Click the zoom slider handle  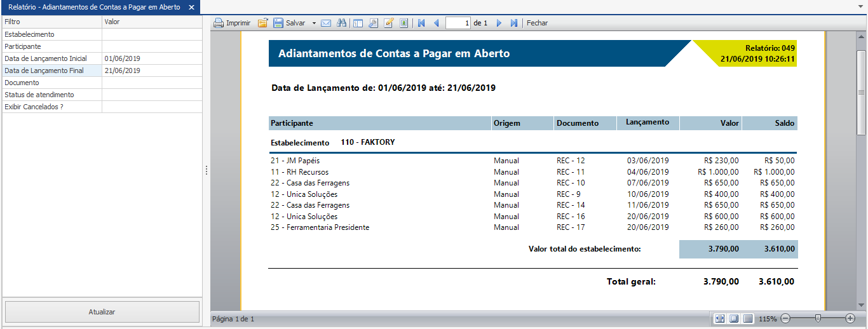(818, 318)
